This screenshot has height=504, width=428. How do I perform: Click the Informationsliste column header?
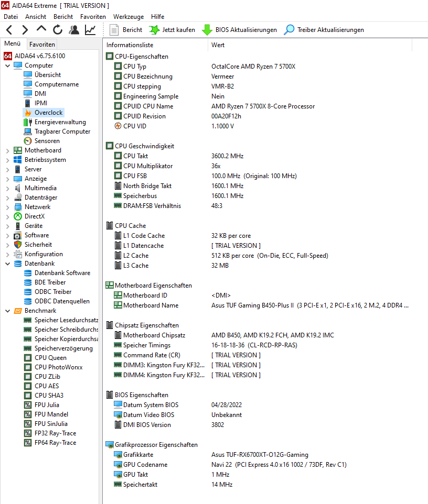[x=156, y=45]
